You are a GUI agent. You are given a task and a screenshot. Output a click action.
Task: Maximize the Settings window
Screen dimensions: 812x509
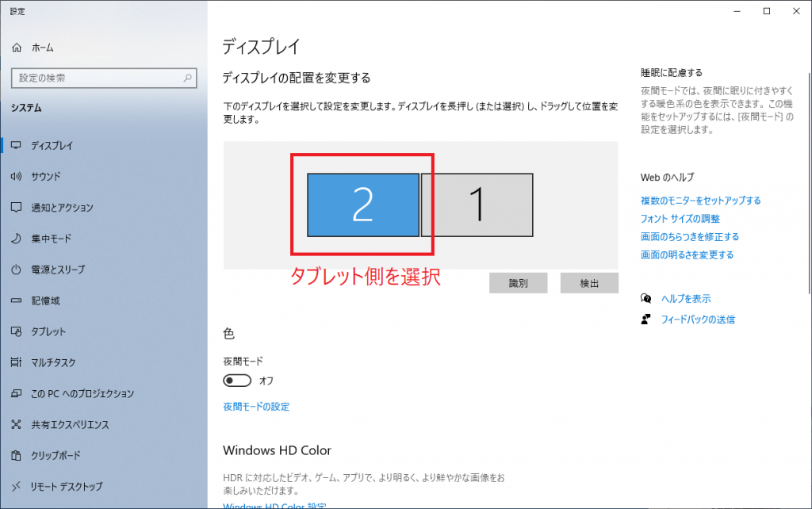[767, 11]
